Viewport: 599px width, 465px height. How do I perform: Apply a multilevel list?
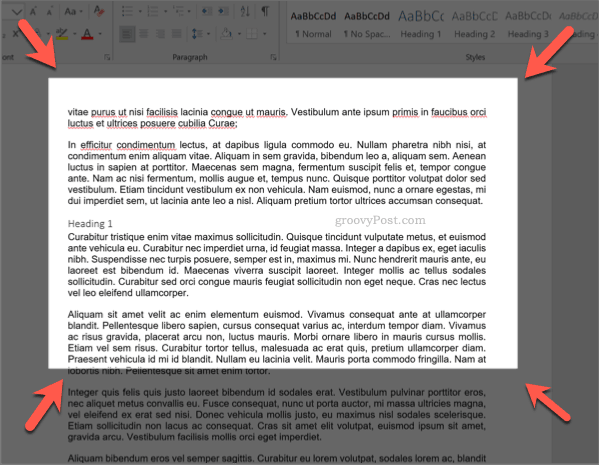178,11
